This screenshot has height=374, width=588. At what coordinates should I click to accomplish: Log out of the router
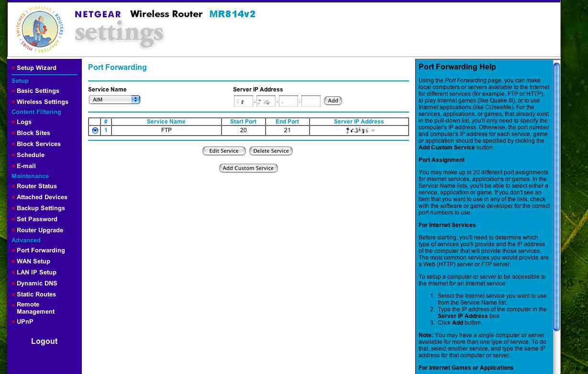click(44, 341)
